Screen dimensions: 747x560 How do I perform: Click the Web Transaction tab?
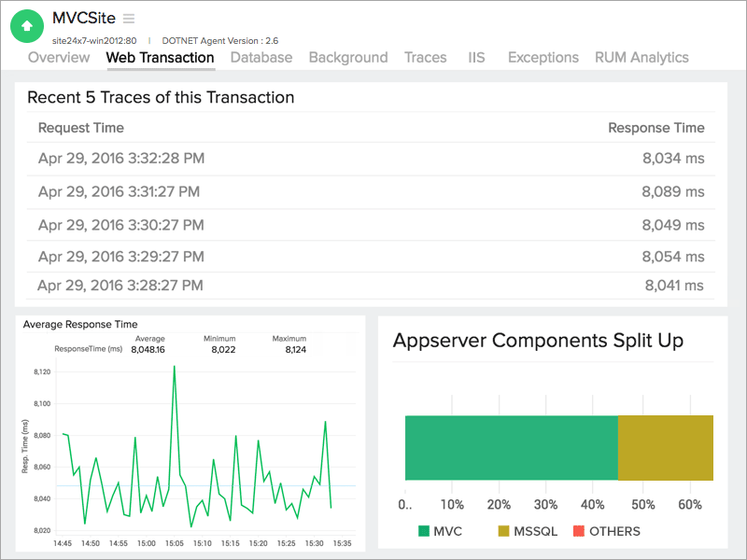click(x=160, y=58)
